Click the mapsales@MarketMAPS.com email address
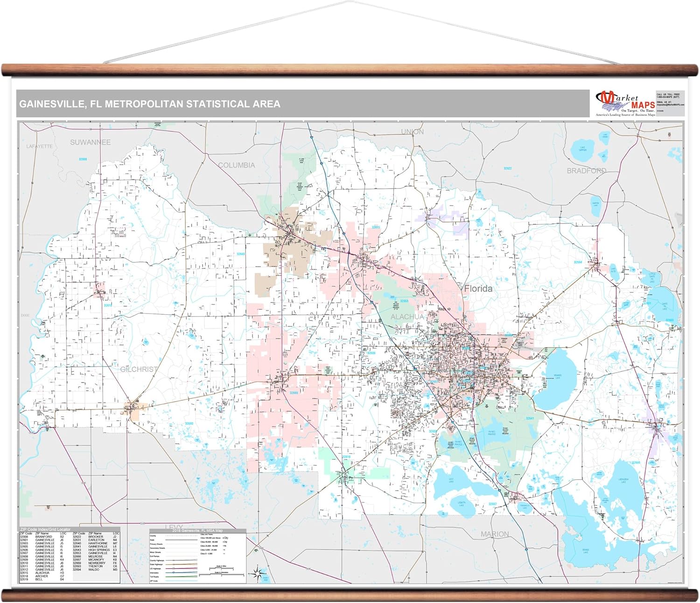Viewport: 700px width, 603px height. (670, 105)
